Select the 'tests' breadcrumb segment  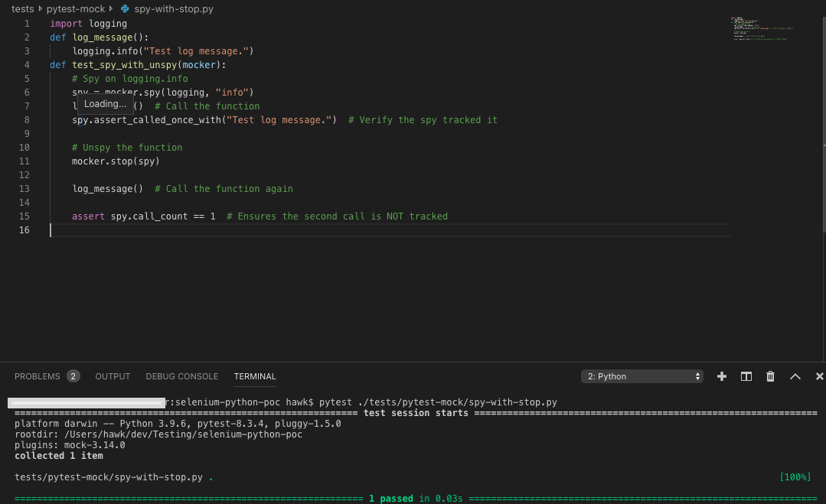click(23, 9)
